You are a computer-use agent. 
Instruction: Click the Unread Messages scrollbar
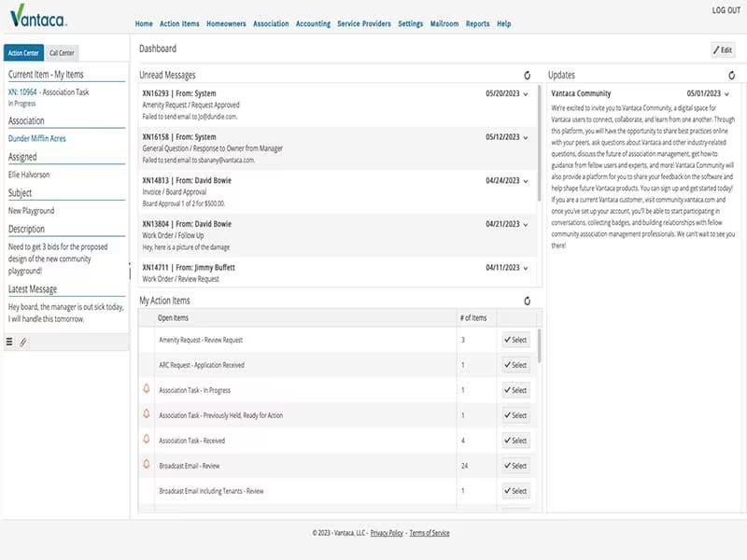pos(540,143)
